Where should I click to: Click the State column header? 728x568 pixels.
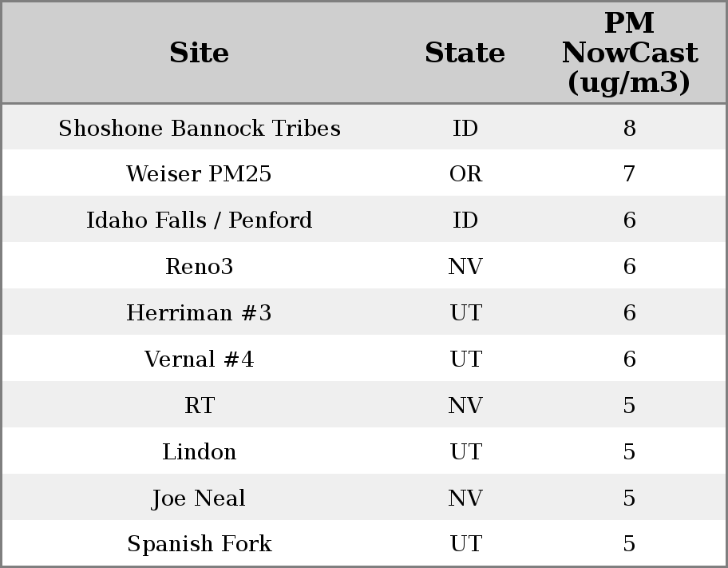[x=465, y=54]
